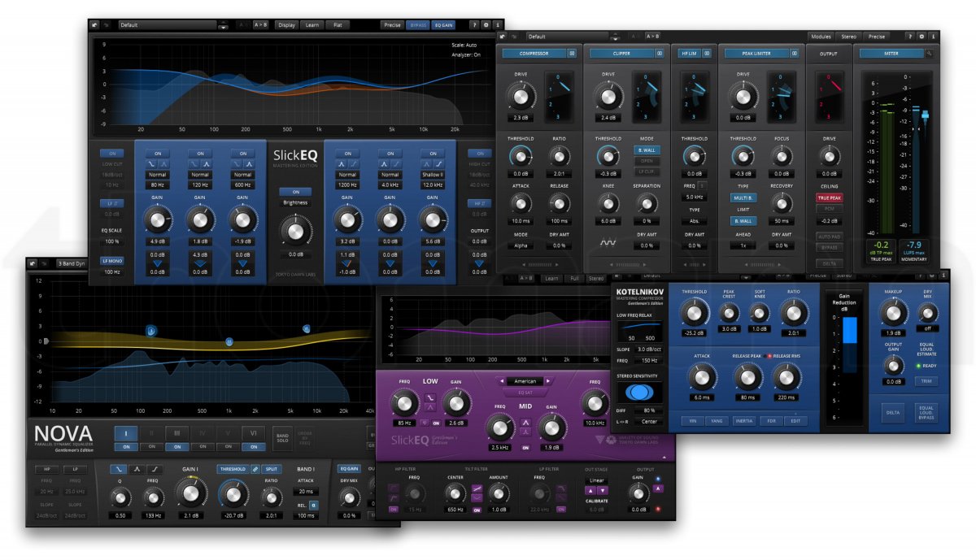This screenshot has height=560, width=976.
Task: Click EQUAL LOUD BYPASS in Kotelnikov
Action: (926, 412)
